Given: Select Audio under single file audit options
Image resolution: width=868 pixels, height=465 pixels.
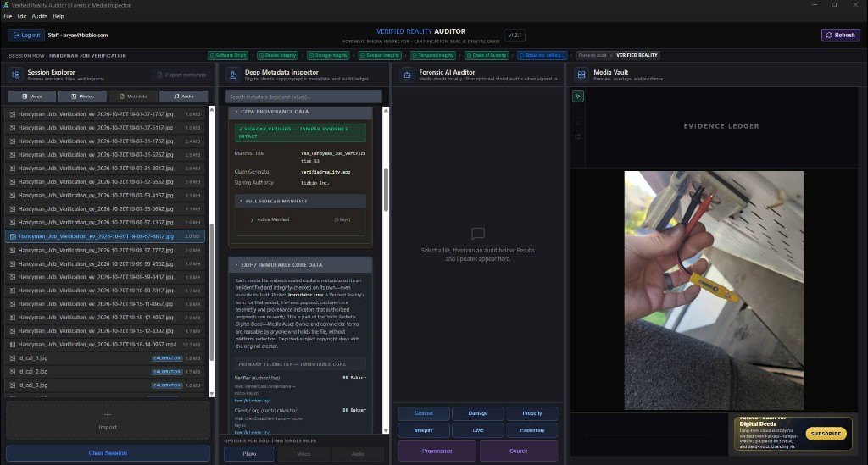Looking at the screenshot, I should (358, 453).
